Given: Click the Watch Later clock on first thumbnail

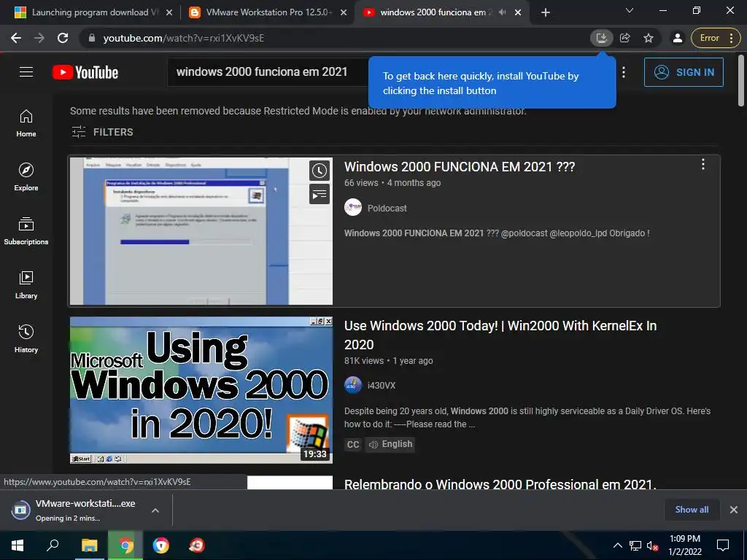Looking at the screenshot, I should coord(320,171).
